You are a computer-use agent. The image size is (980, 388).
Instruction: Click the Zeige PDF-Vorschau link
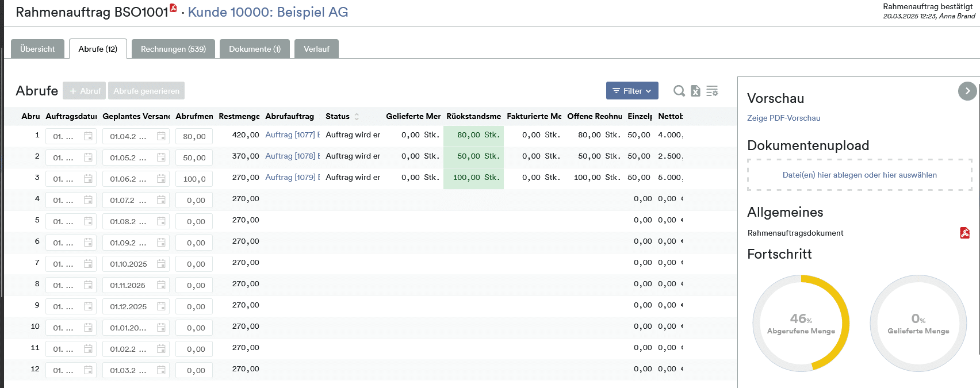[x=784, y=118]
